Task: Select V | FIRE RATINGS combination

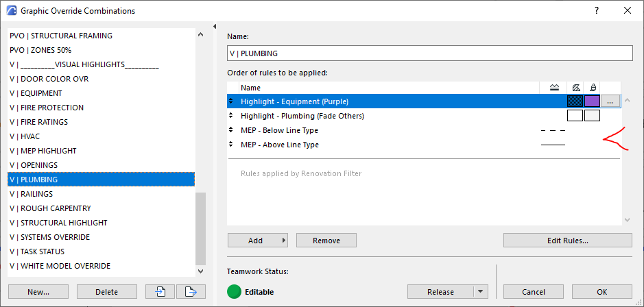Action: [x=101, y=122]
